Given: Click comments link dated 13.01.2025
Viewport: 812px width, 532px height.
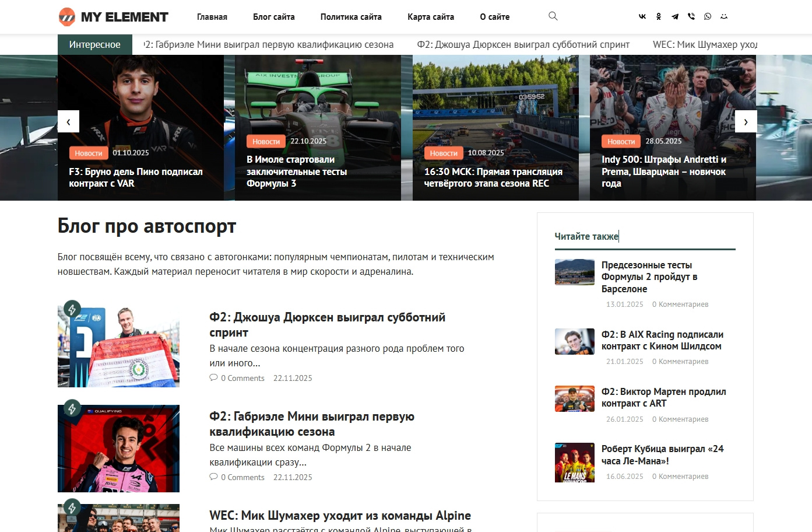Looking at the screenshot, I should [680, 304].
